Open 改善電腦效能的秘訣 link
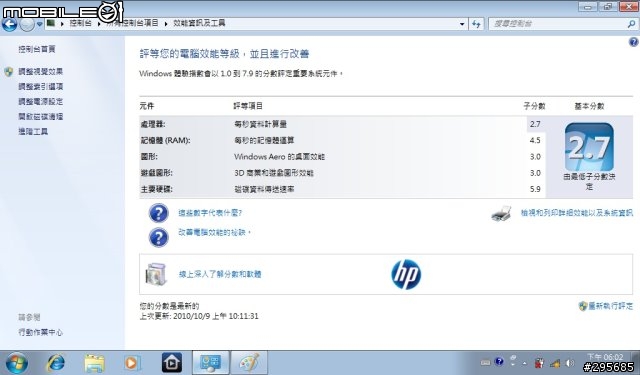The width and height of the screenshot is (640, 375). (214, 232)
